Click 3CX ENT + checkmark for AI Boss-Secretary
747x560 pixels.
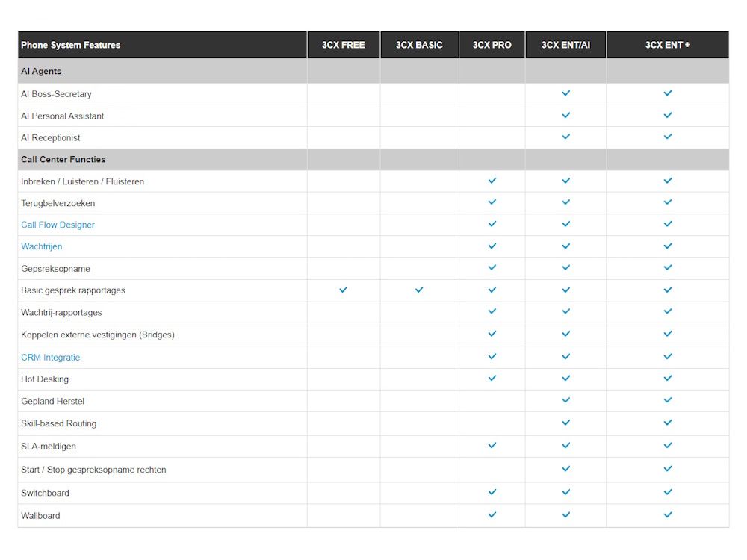pos(668,93)
